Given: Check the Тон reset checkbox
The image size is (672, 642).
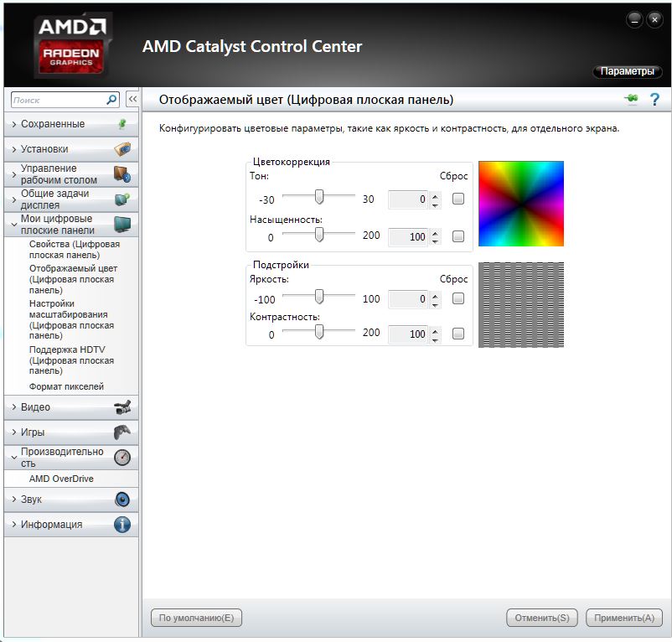Looking at the screenshot, I should point(458,199).
